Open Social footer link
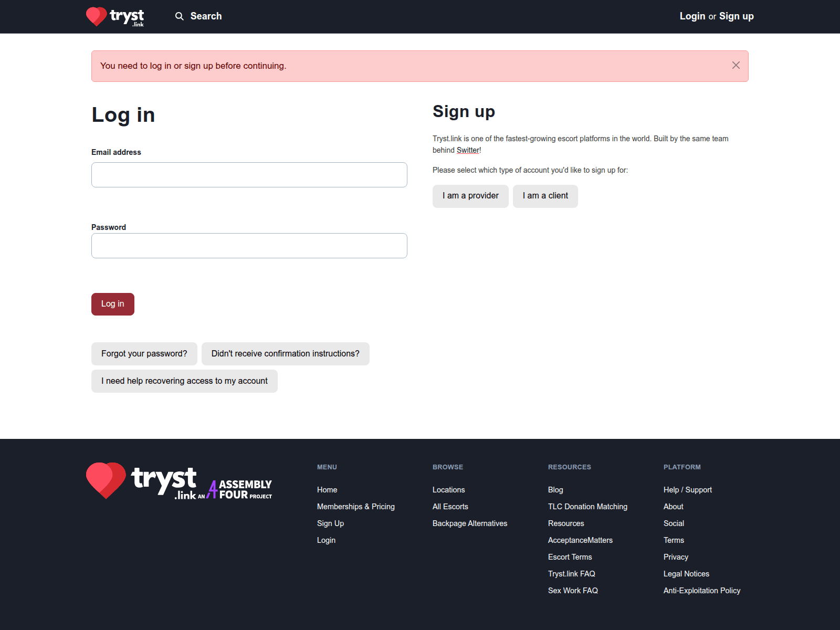The image size is (840, 630). tap(674, 523)
